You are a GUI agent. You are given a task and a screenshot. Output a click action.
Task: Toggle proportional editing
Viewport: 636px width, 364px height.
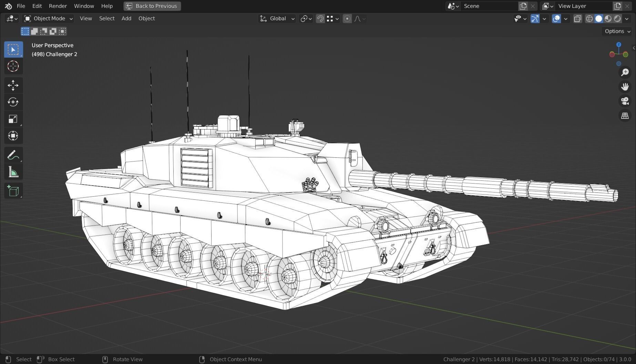(x=347, y=19)
